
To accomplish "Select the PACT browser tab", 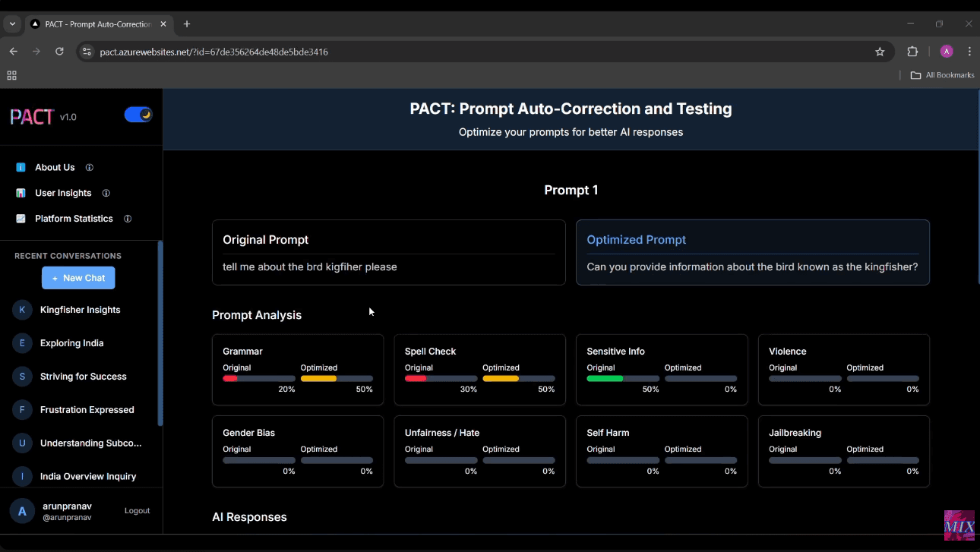I will click(x=99, y=24).
